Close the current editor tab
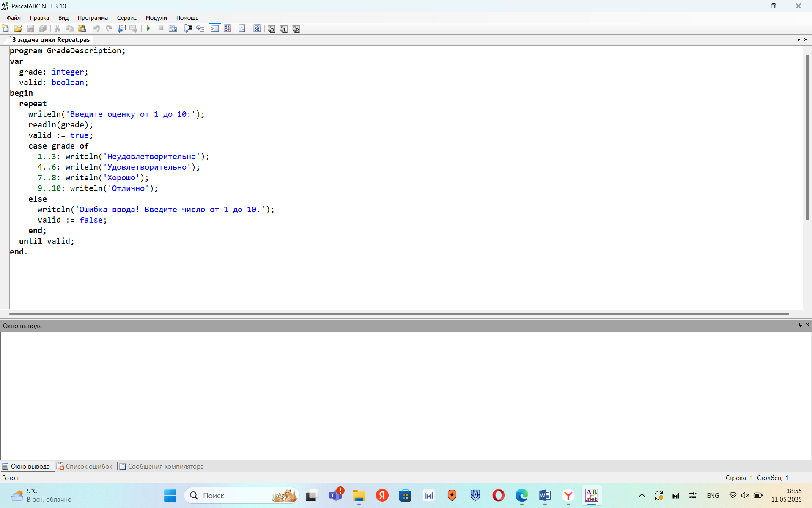This screenshot has width=812, height=508. (806, 39)
